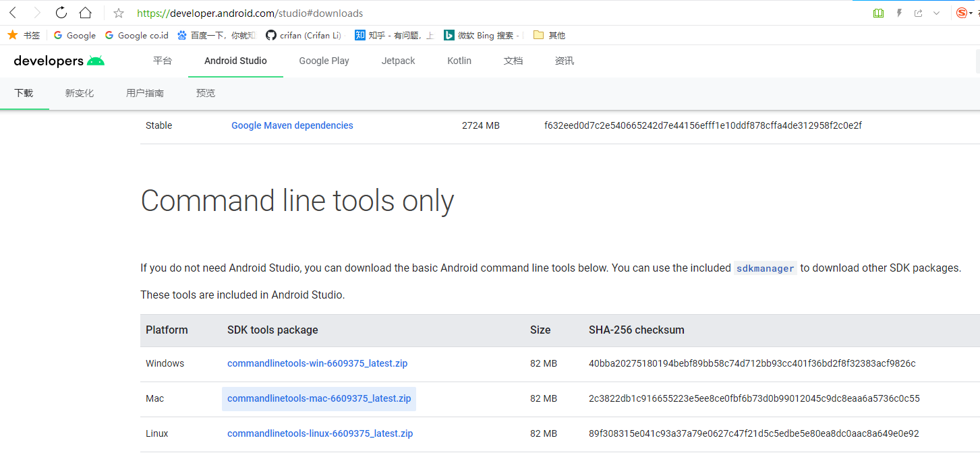Viewport: 980px width, 457px height.
Task: Open the 知乎 bookmark
Action: pyautogui.click(x=395, y=35)
